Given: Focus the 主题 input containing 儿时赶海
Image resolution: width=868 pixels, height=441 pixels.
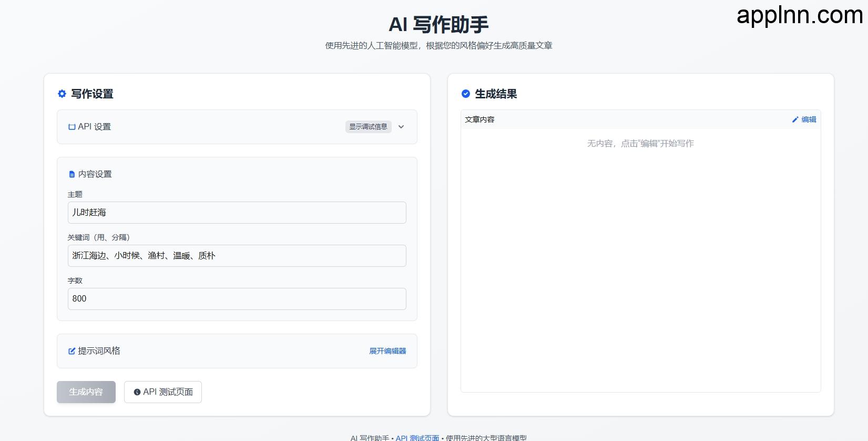Looking at the screenshot, I should [x=237, y=213].
